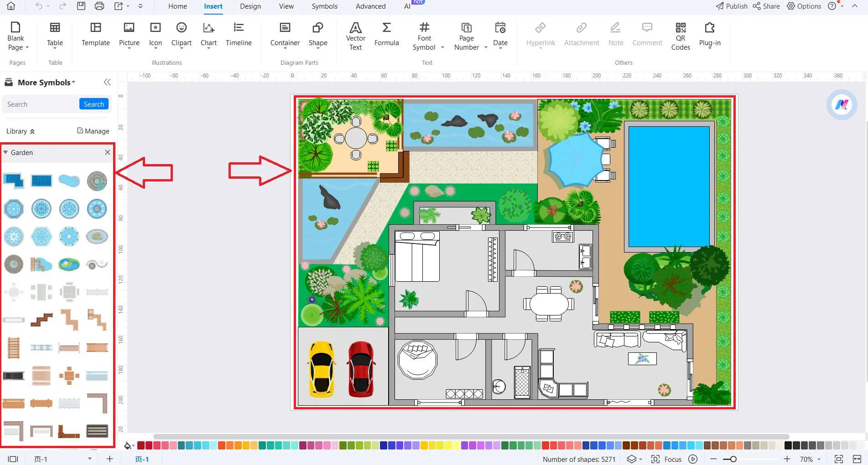Viewport: 868px width, 465px height.
Task: Switch to the Advanced tab
Action: point(370,6)
